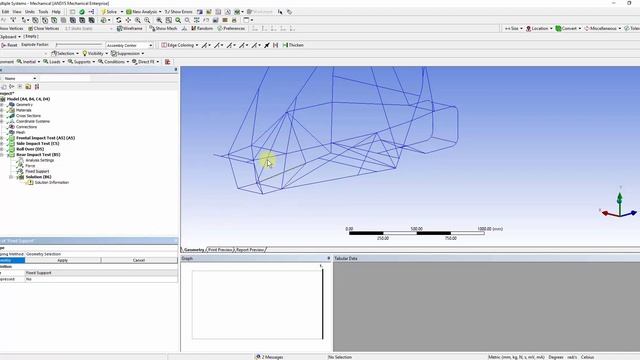The height and width of the screenshot is (360, 640).
Task: Click the green magnifier icon
Action: coord(178,20)
